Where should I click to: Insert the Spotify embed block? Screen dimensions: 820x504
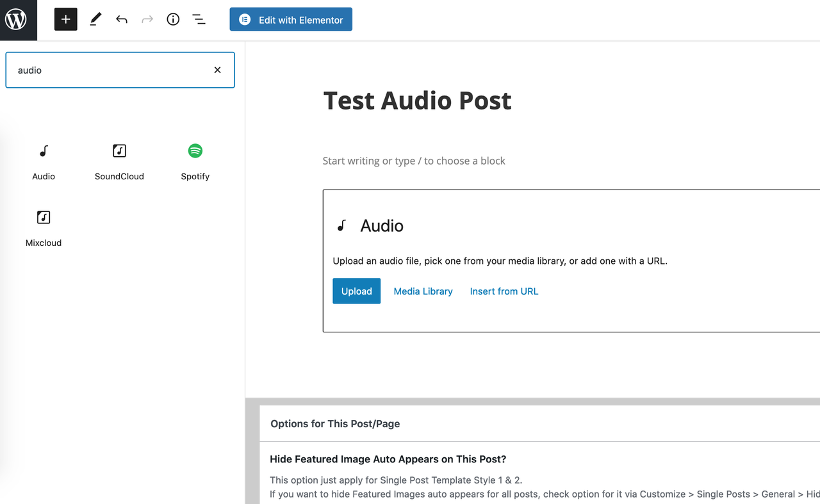coord(195,163)
